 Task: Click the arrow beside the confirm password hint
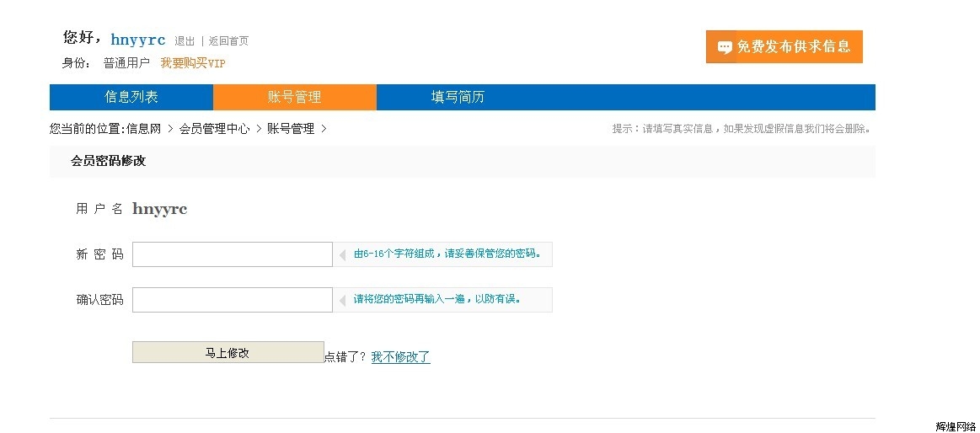(x=342, y=301)
